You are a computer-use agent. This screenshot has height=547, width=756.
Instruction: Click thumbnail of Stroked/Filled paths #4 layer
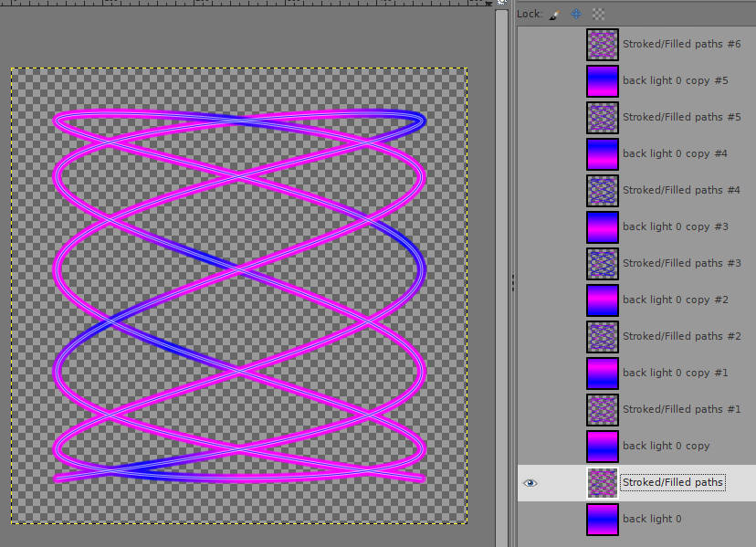click(603, 191)
